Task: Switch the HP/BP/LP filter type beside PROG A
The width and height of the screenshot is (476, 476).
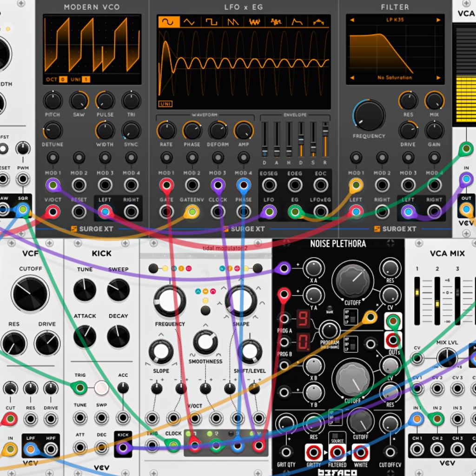Action: [x=350, y=317]
